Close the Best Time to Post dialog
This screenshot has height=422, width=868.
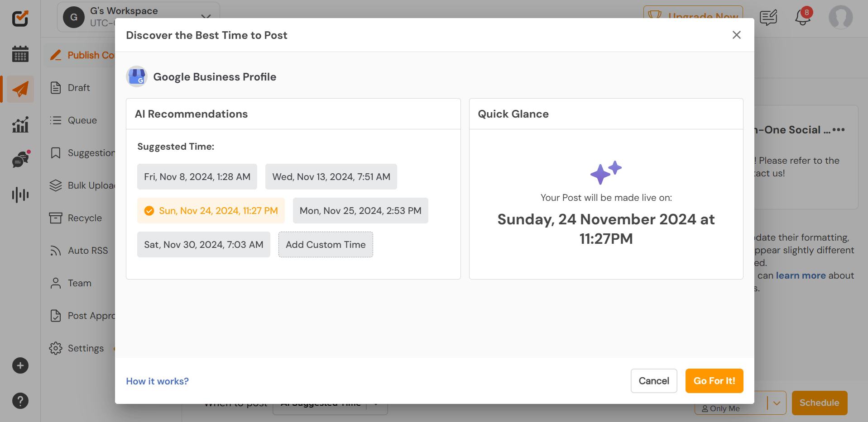tap(737, 35)
